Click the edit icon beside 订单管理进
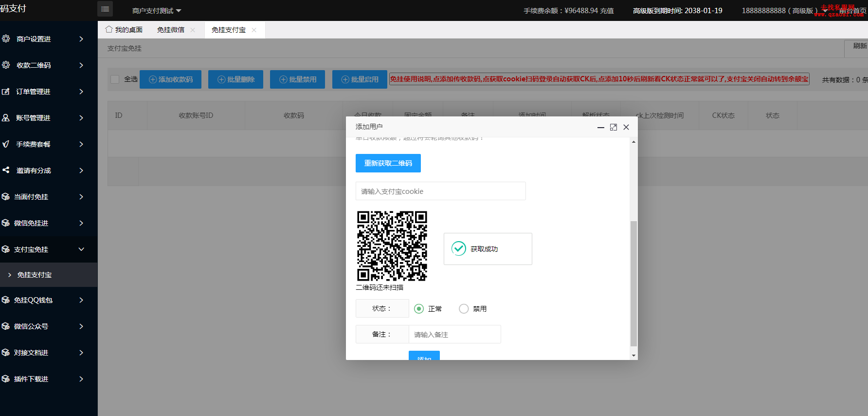The image size is (868, 416). point(6,91)
